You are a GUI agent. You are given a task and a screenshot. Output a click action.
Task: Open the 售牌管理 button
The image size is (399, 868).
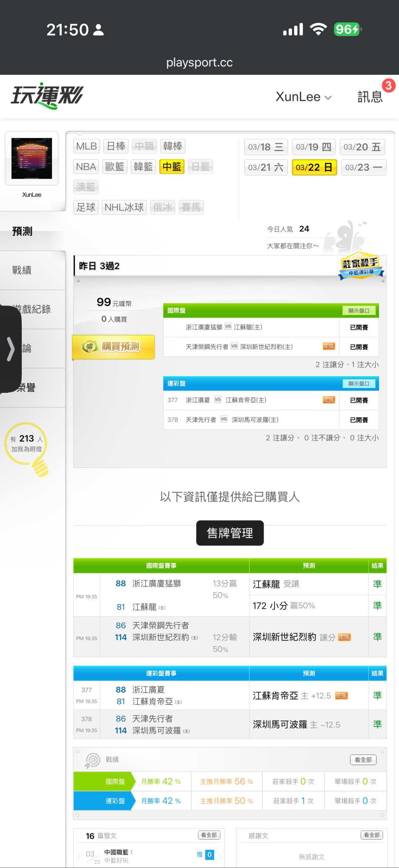pos(230,533)
